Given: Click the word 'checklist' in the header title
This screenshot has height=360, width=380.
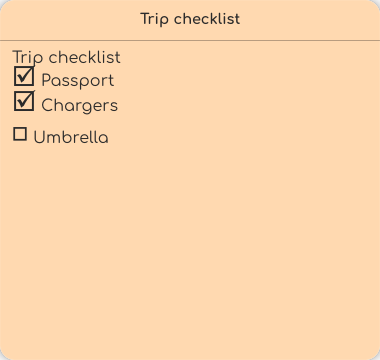Looking at the screenshot, I should click(x=207, y=19).
